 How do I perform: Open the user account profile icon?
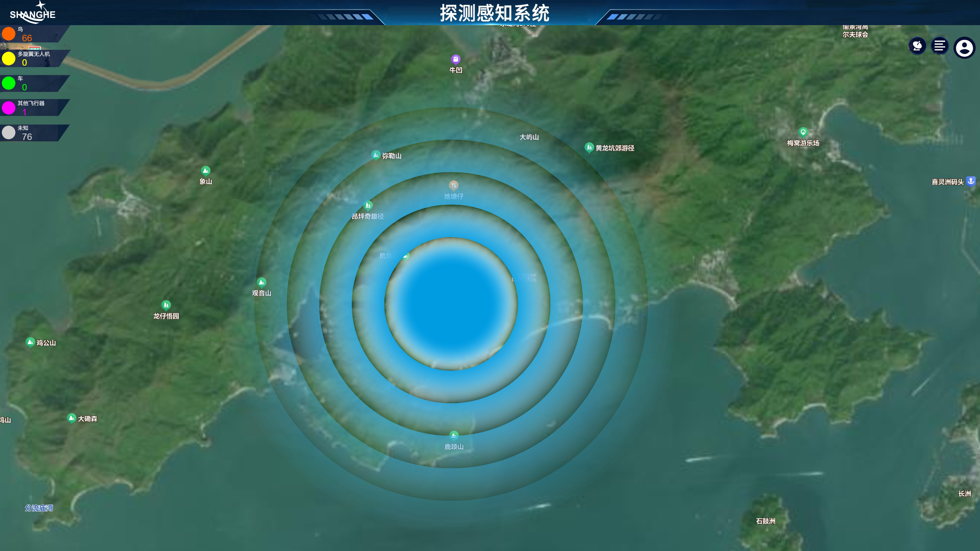pos(964,48)
